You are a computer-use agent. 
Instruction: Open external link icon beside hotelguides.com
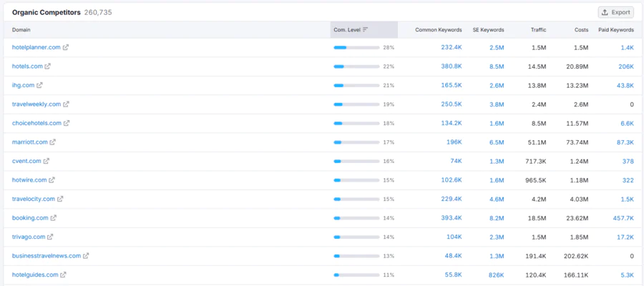click(63, 275)
